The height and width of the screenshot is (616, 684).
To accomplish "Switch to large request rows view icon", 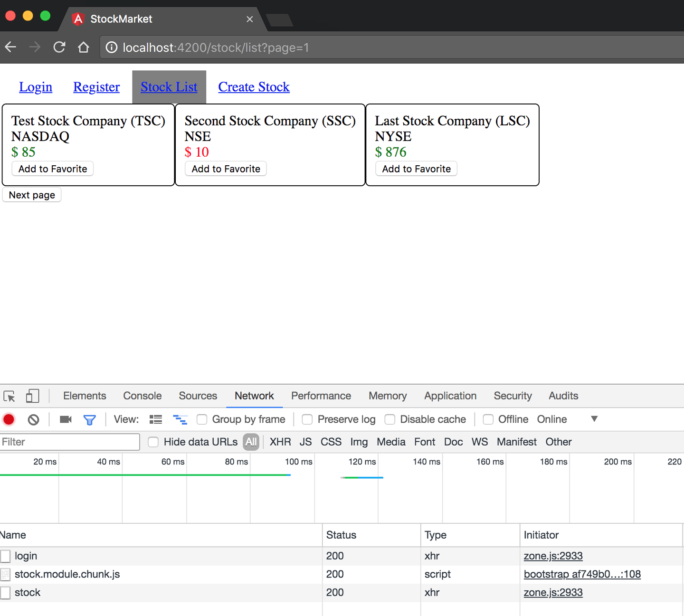I will coord(156,419).
